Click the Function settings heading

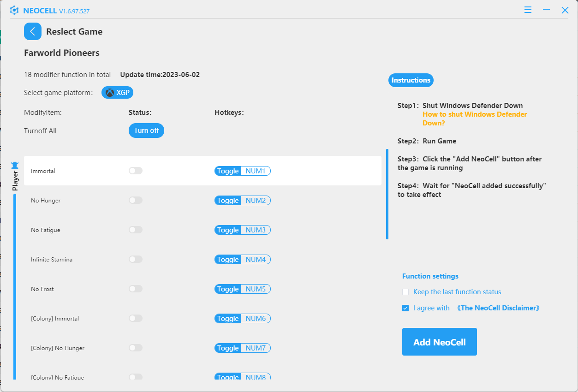coord(430,276)
